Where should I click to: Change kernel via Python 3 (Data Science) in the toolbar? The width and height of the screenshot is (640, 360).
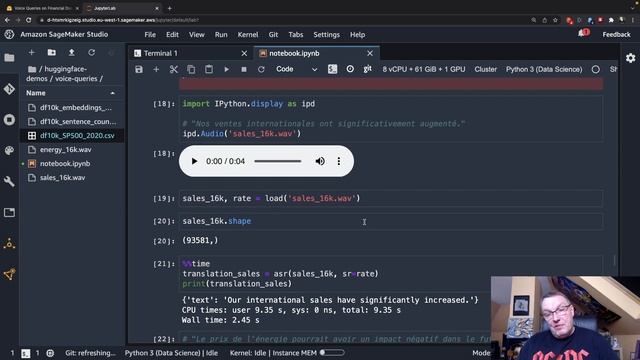(544, 69)
